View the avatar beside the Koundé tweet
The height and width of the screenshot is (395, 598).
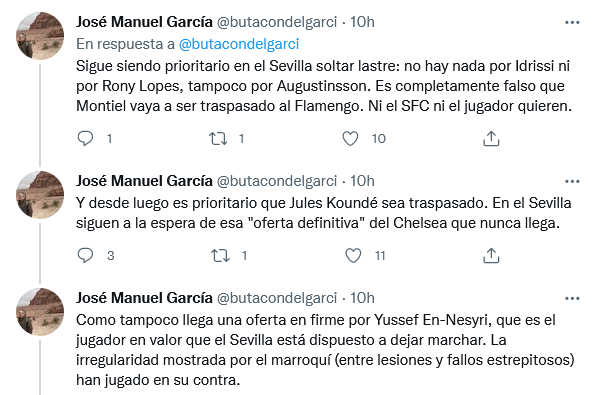pyautogui.click(x=40, y=195)
